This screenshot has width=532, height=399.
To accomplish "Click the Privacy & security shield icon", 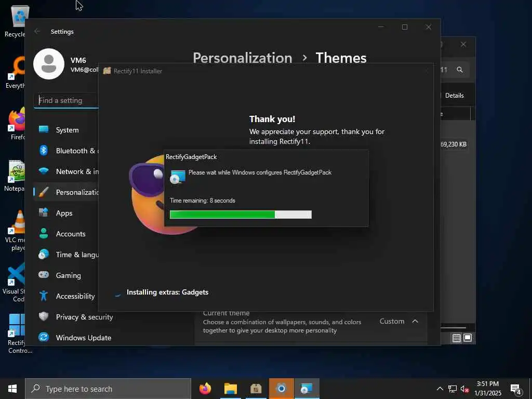I will pyautogui.click(x=44, y=316).
